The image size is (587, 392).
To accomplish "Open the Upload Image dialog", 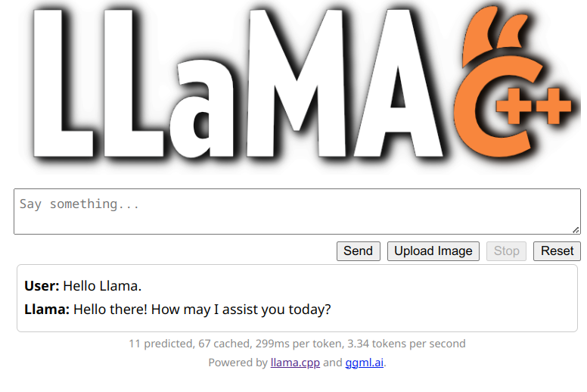I will click(x=433, y=251).
